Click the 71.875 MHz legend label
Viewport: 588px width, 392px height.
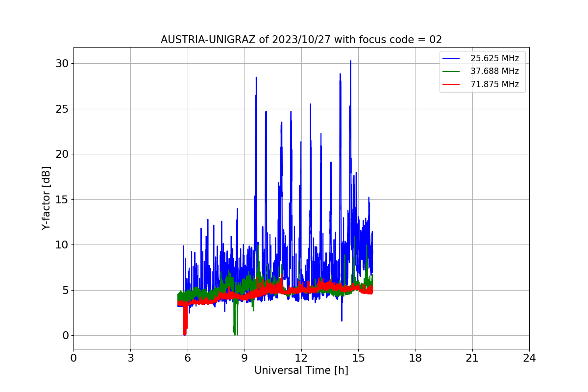tap(494, 84)
